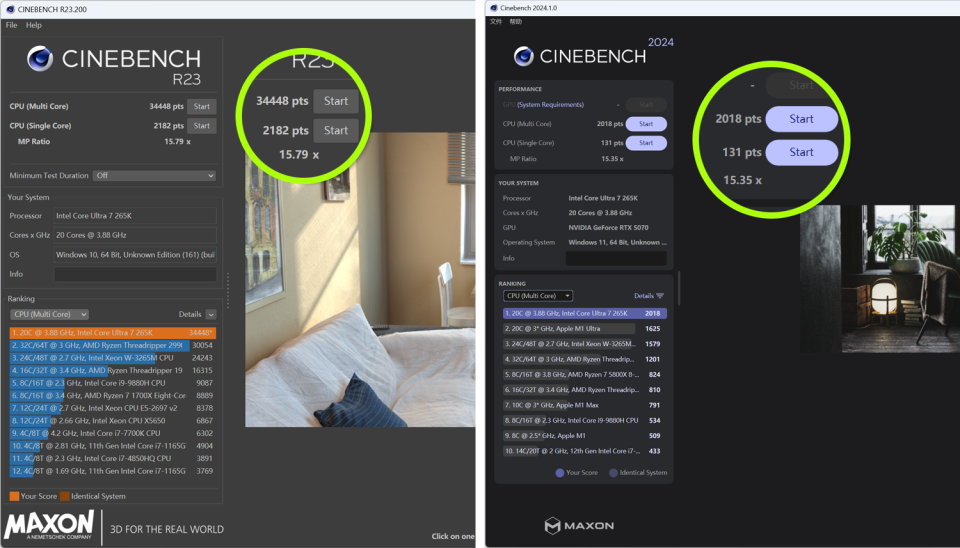Viewport: 960px width, 548px height.
Task: Select the i7-1165G row scoring 3769
Action: click(x=113, y=471)
